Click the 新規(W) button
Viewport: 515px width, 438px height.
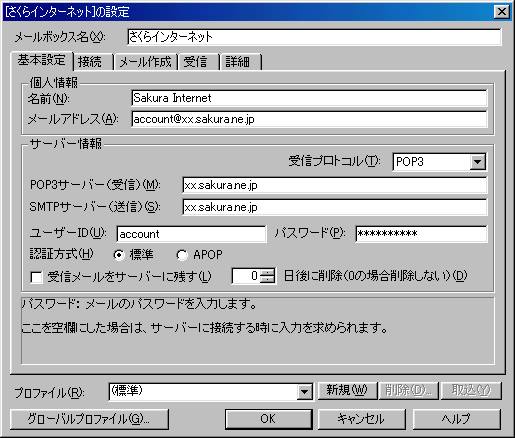347,390
